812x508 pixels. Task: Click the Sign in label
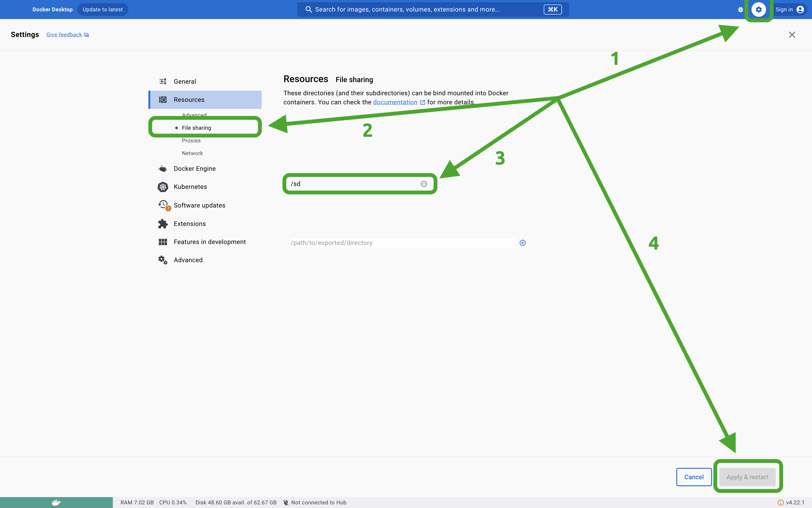[x=784, y=9]
